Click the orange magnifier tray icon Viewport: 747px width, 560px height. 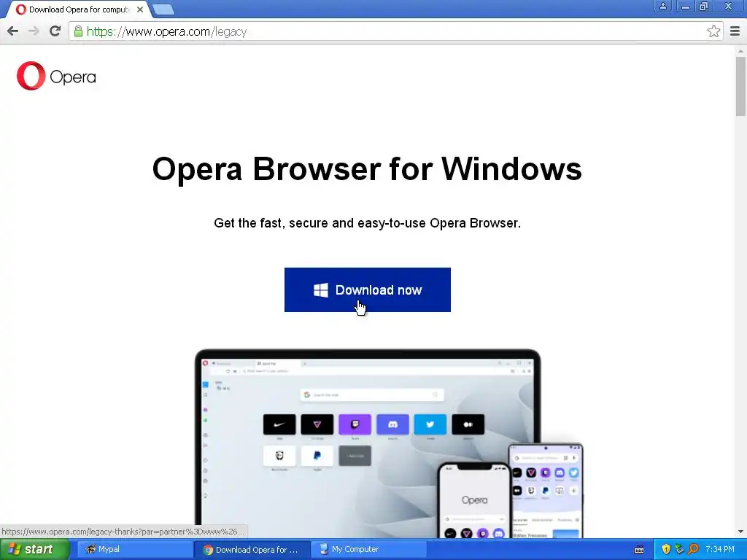click(693, 549)
